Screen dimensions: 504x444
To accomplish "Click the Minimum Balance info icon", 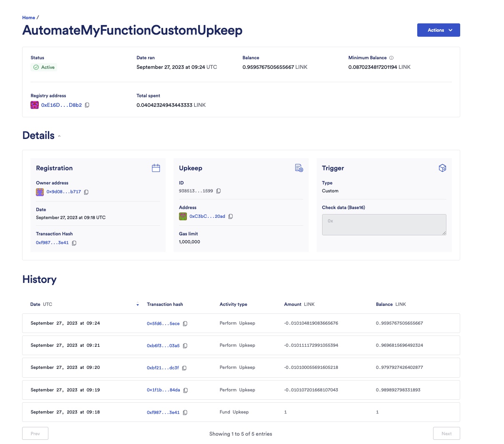I will (391, 58).
